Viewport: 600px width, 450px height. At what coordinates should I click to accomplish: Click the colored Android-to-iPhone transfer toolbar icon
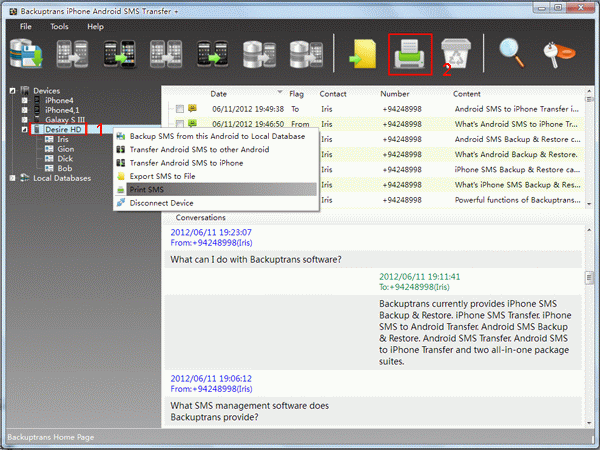[x=120, y=54]
